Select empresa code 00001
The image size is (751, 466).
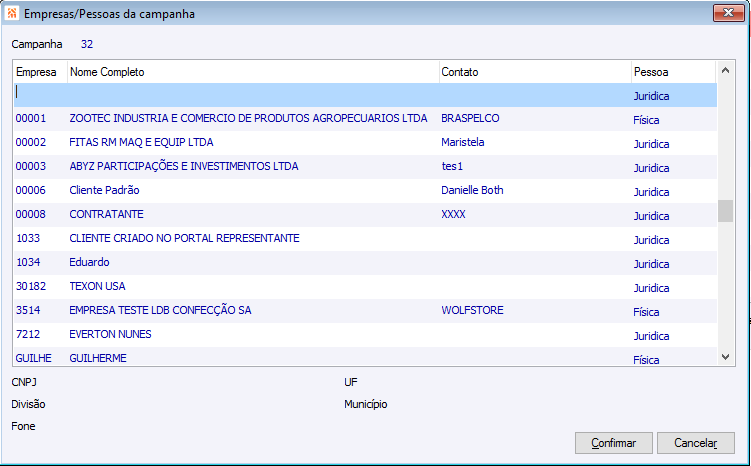click(x=31, y=118)
